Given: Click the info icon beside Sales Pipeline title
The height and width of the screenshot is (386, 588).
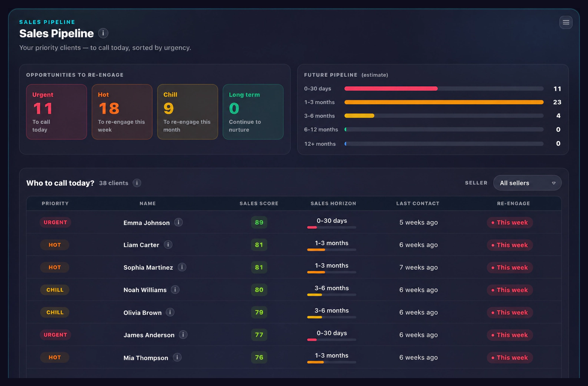Looking at the screenshot, I should pos(103,33).
